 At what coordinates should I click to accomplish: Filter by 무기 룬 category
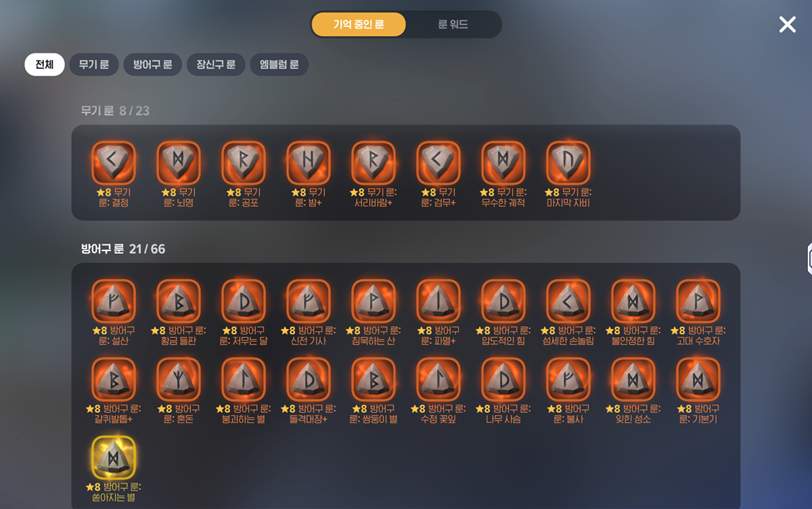[x=94, y=65]
